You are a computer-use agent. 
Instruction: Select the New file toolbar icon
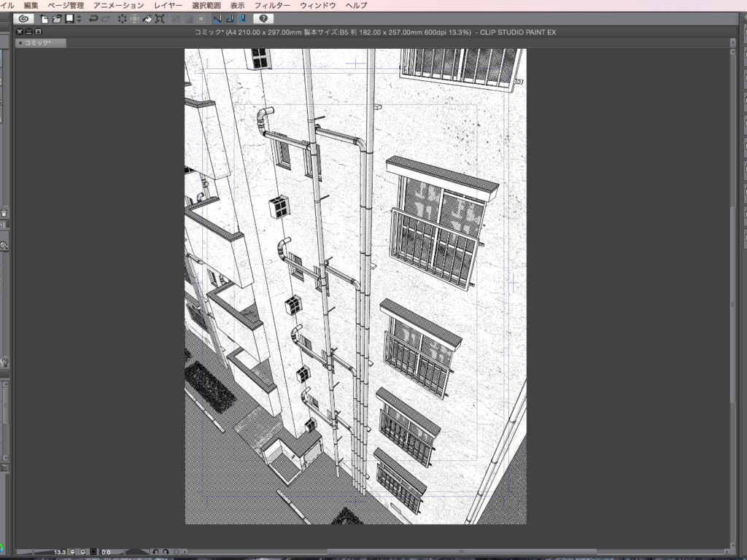pos(44,18)
